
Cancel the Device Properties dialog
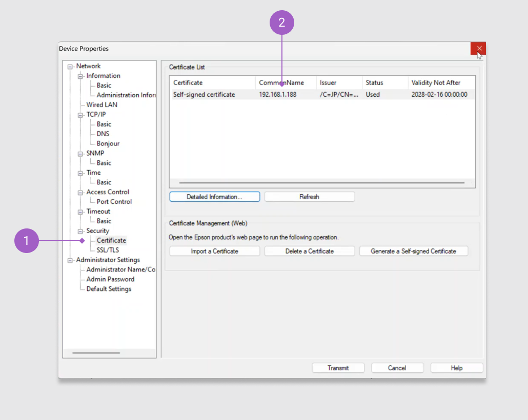pos(397,368)
